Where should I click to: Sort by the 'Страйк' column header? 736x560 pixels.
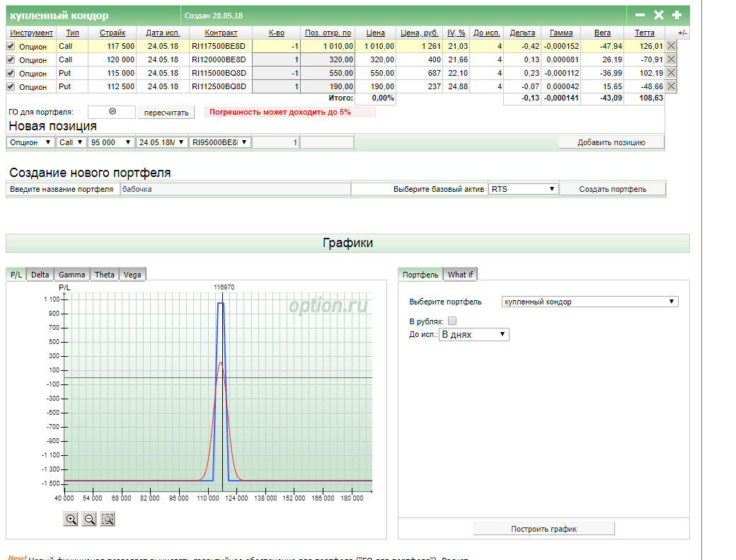coord(113,33)
